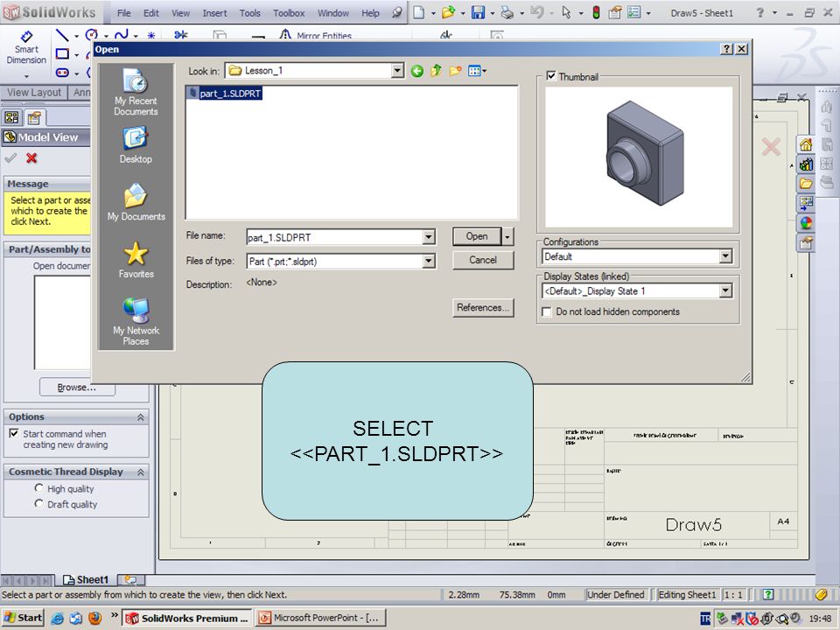Switch to the View Layout tab
Image resolution: width=840 pixels, height=630 pixels.
tap(34, 93)
